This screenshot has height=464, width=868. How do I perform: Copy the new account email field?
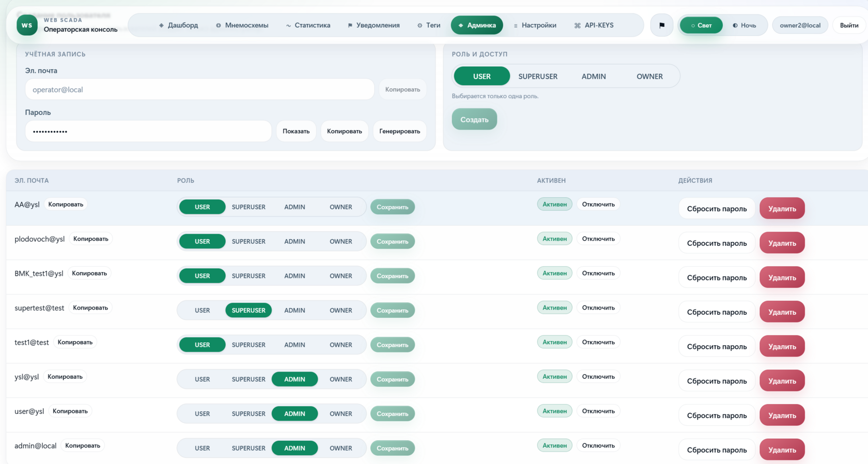pyautogui.click(x=402, y=89)
